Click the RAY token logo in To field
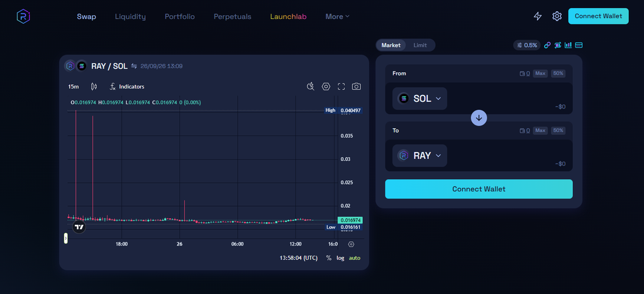 pyautogui.click(x=404, y=155)
